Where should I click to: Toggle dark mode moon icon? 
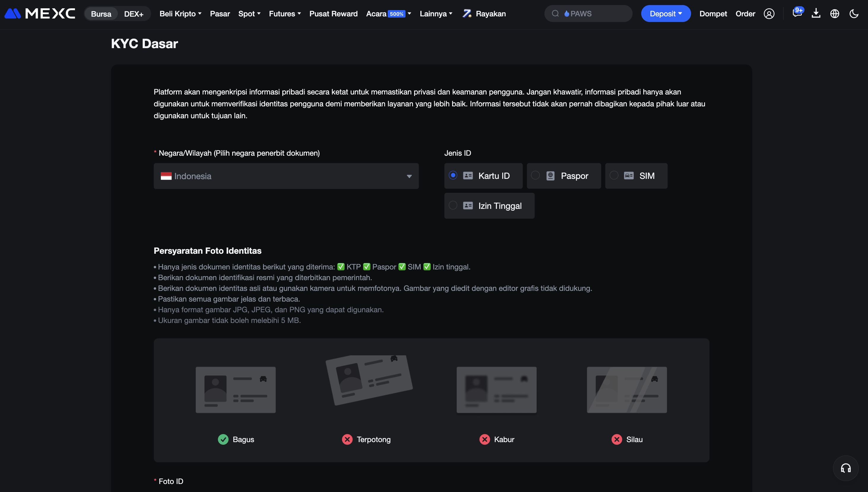pyautogui.click(x=853, y=14)
